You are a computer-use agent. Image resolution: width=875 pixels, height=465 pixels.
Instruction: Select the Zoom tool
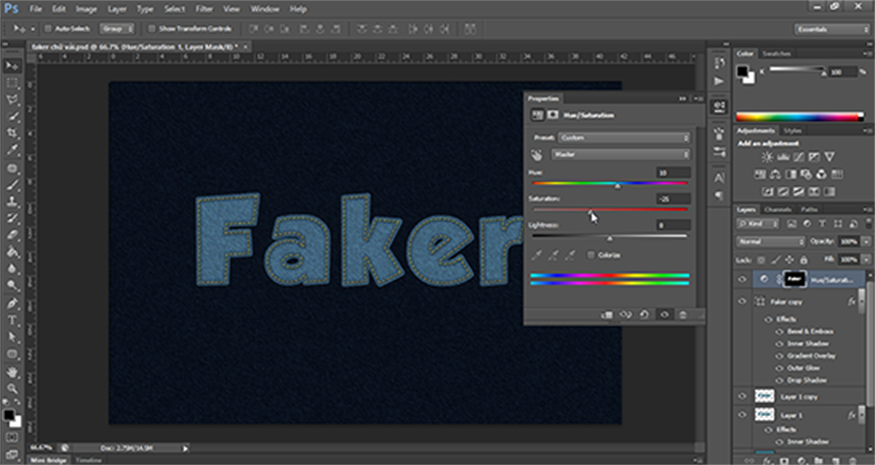13,387
